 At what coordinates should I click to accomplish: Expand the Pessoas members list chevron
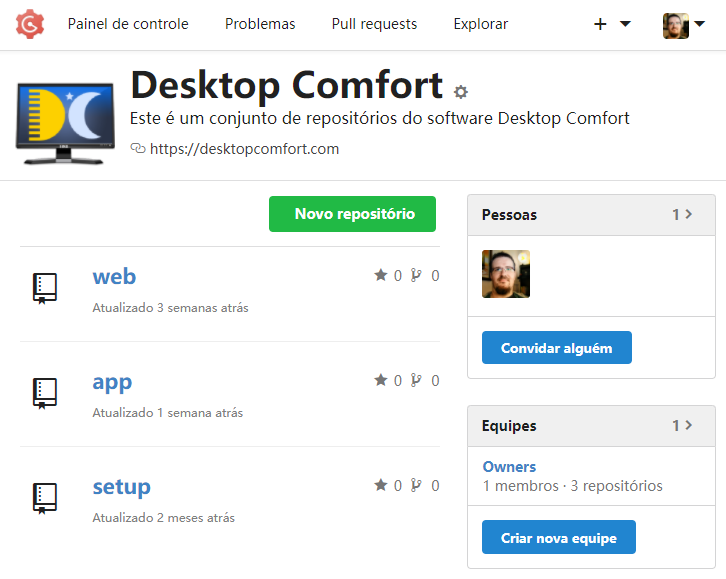[x=688, y=214]
